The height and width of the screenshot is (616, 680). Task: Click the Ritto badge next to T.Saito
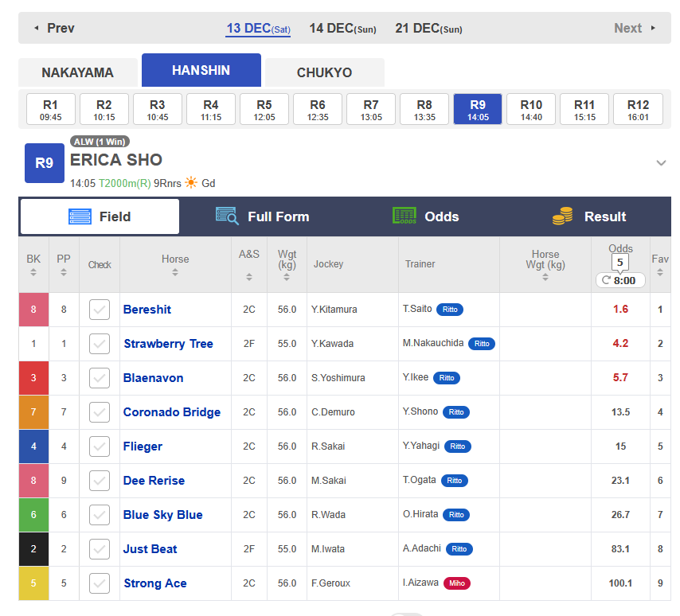click(x=450, y=309)
